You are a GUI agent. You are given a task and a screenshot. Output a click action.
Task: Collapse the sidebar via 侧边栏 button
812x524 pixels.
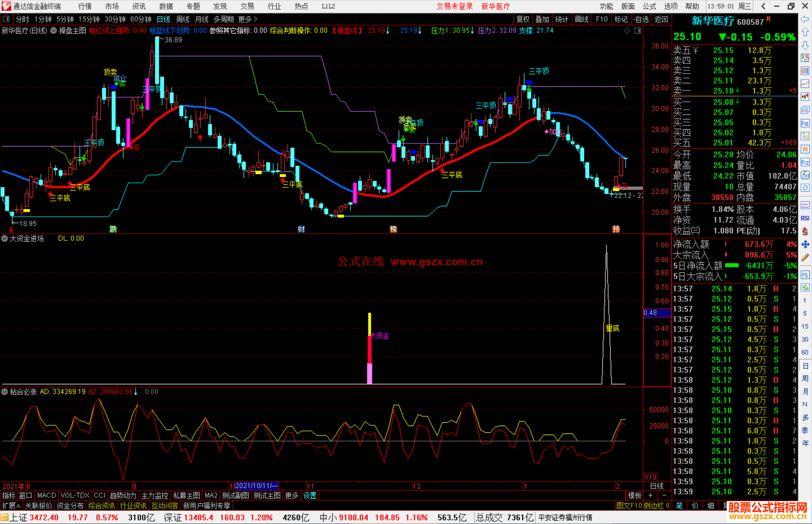(656, 506)
